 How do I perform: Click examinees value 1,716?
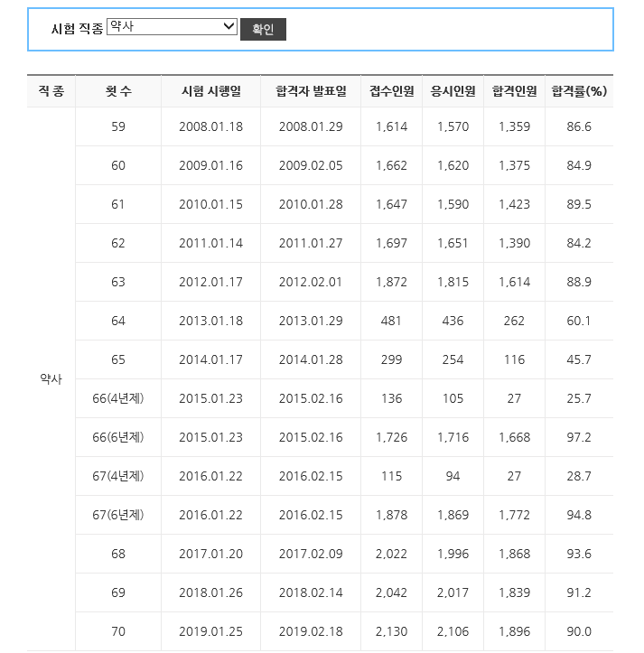click(453, 437)
